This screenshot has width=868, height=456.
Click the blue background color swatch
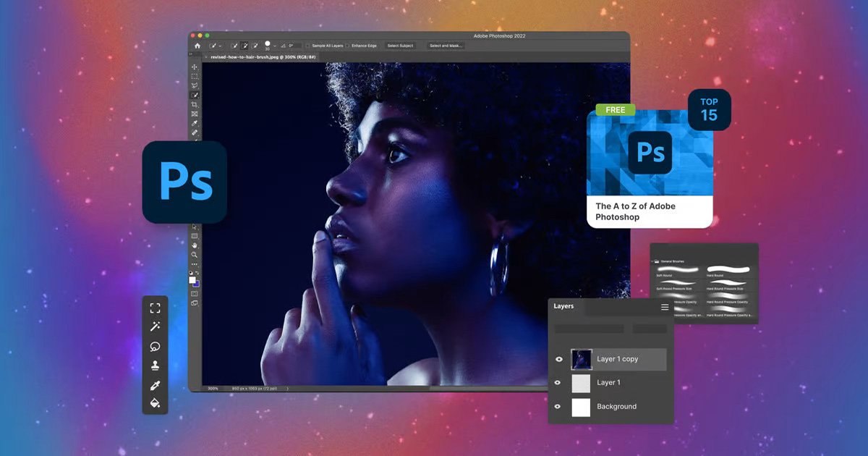(196, 284)
